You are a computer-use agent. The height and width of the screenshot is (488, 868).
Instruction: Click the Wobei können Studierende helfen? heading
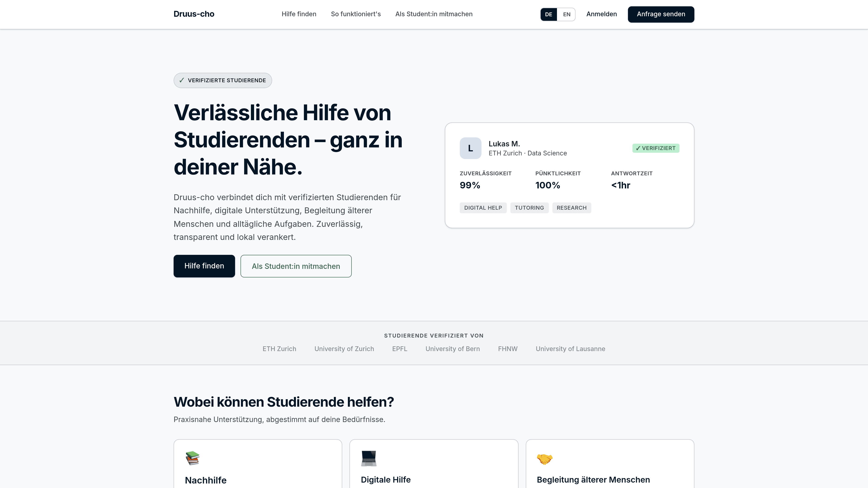[284, 402]
